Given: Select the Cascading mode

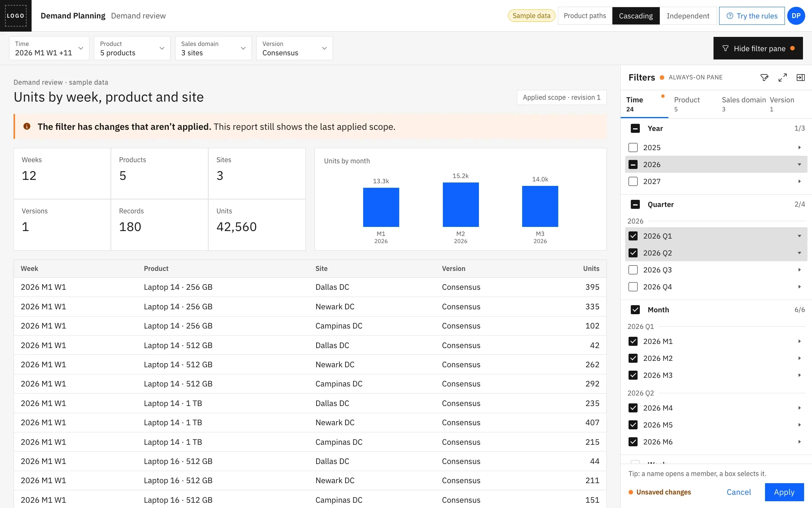Looking at the screenshot, I should [636, 16].
